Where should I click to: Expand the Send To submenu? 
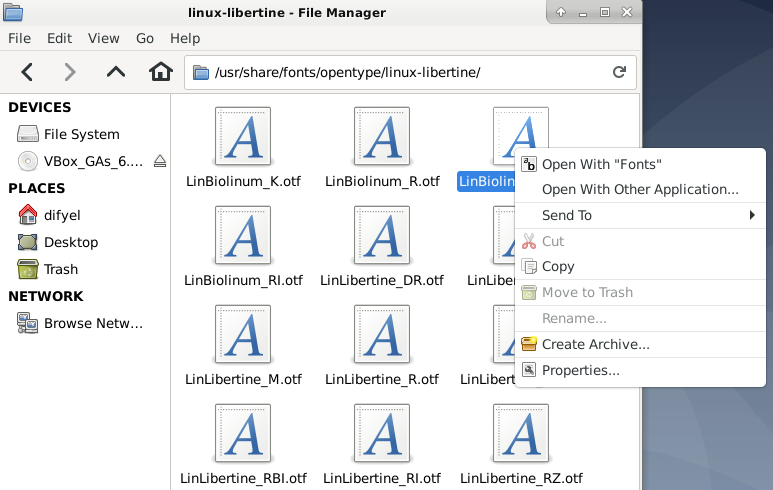[640, 215]
